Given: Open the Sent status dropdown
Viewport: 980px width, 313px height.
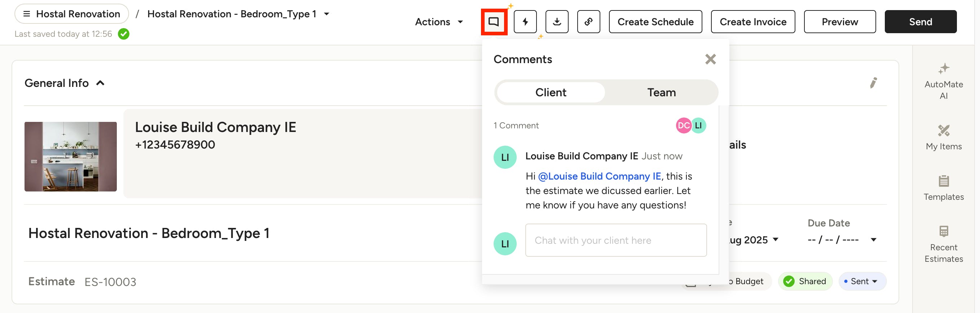Looking at the screenshot, I should coord(862,281).
